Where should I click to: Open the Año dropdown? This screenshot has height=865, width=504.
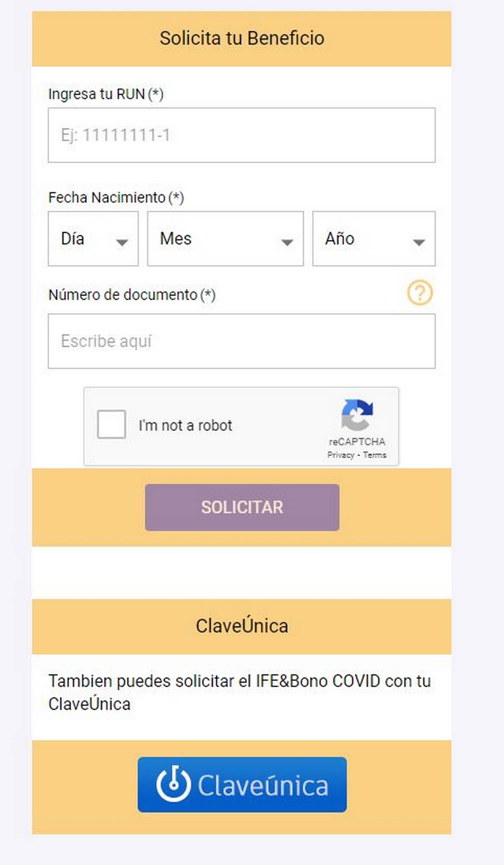[374, 239]
